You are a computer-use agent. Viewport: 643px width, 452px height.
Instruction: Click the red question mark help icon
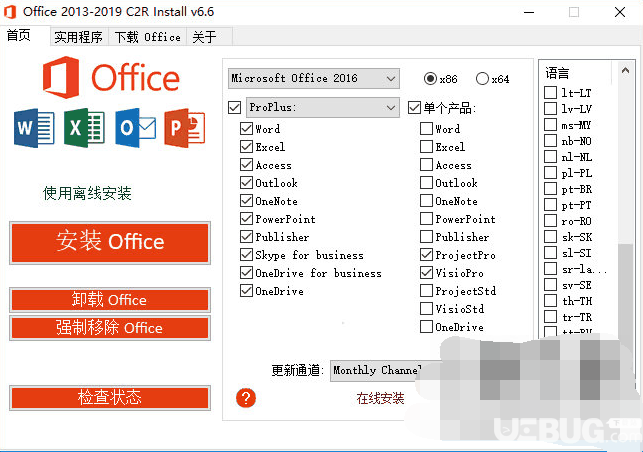(x=246, y=398)
